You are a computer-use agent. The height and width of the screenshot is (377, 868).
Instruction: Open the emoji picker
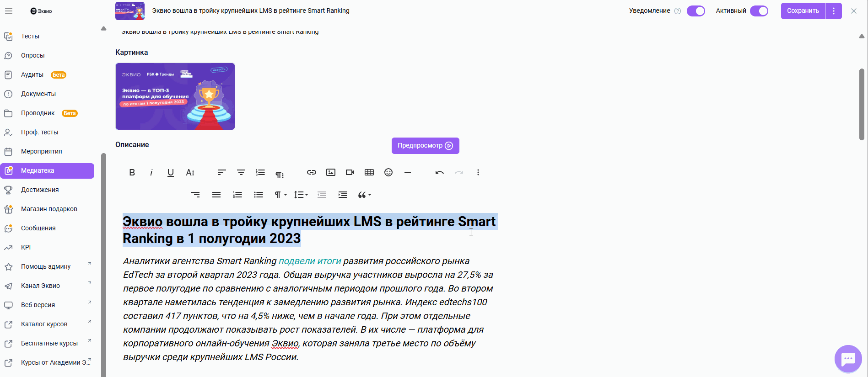point(388,172)
